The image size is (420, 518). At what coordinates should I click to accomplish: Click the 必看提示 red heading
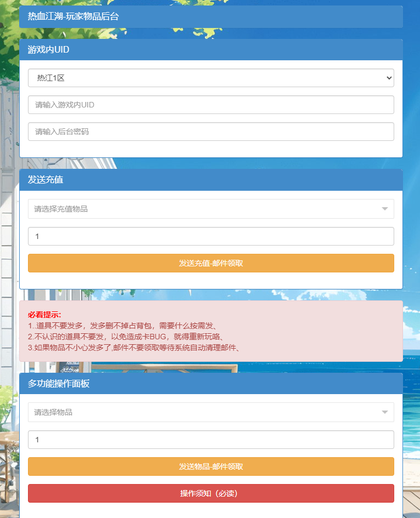pos(44,315)
